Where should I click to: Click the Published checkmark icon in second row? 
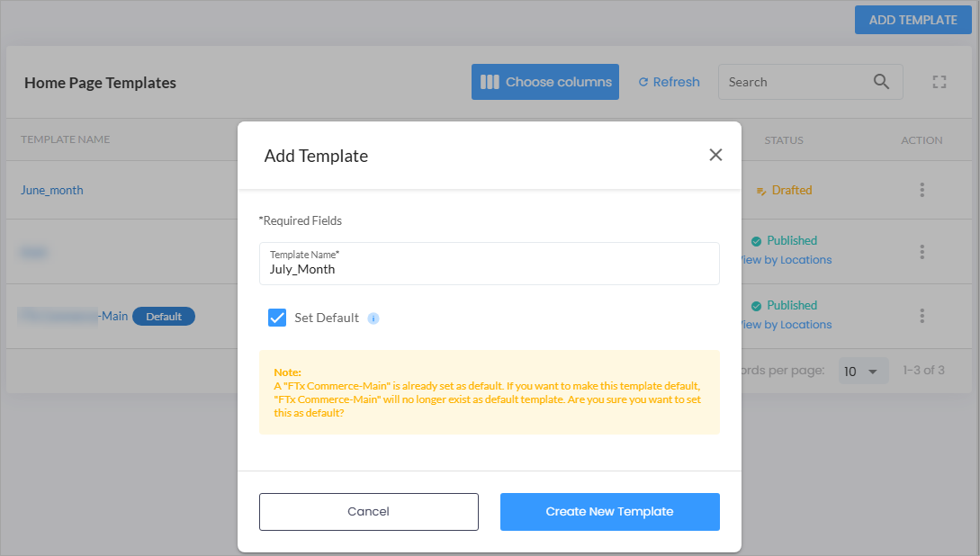pyautogui.click(x=756, y=241)
